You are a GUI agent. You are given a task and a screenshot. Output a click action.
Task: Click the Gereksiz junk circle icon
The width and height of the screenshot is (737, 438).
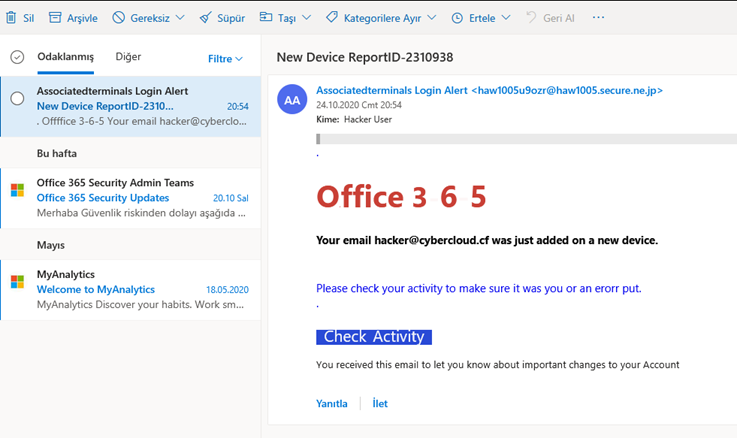(x=118, y=17)
